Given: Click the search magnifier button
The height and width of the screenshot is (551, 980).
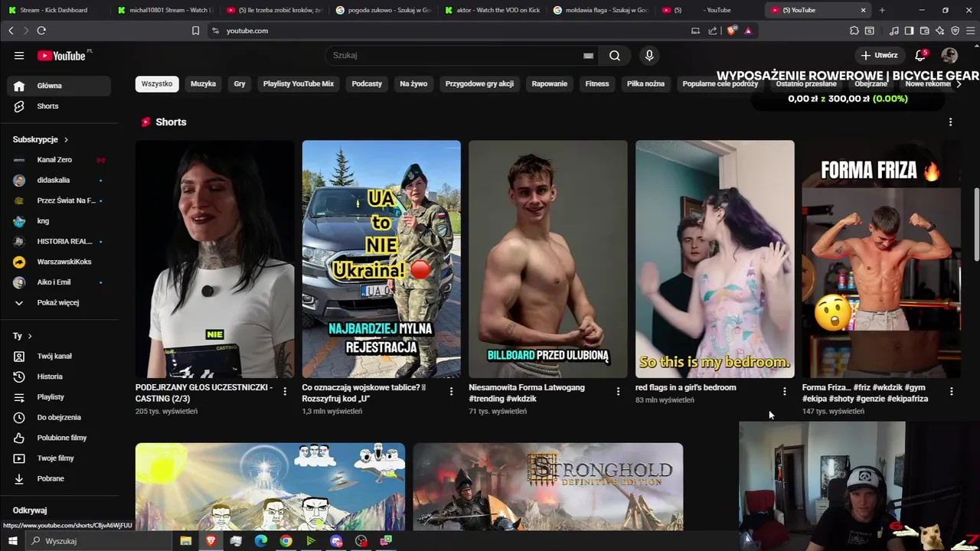Looking at the screenshot, I should pyautogui.click(x=614, y=55).
